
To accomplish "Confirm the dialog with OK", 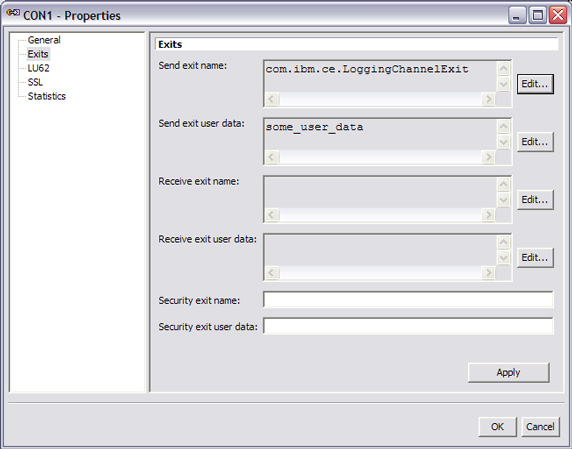I will pyautogui.click(x=497, y=427).
